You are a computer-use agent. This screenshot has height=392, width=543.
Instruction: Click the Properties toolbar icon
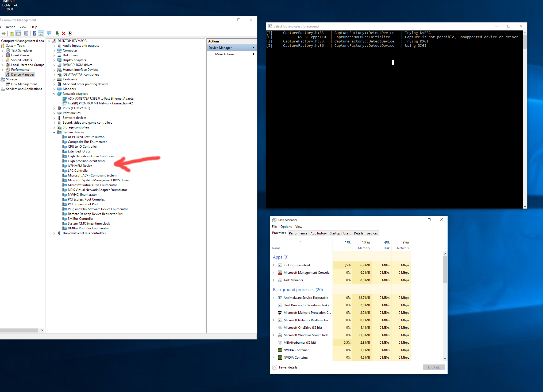click(26, 33)
